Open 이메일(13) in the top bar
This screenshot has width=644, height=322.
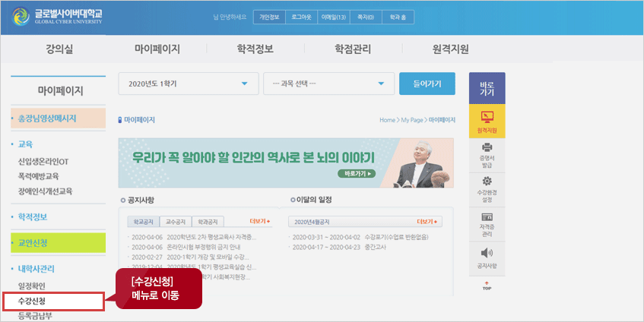pyautogui.click(x=334, y=17)
